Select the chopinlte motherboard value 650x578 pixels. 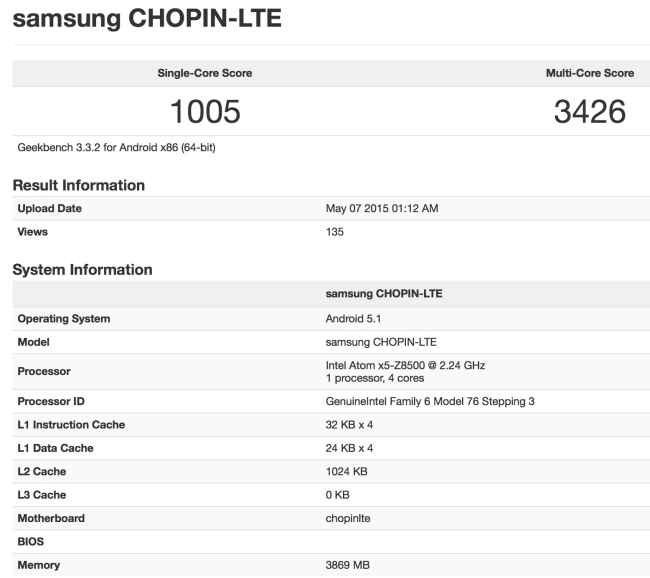[x=350, y=518]
